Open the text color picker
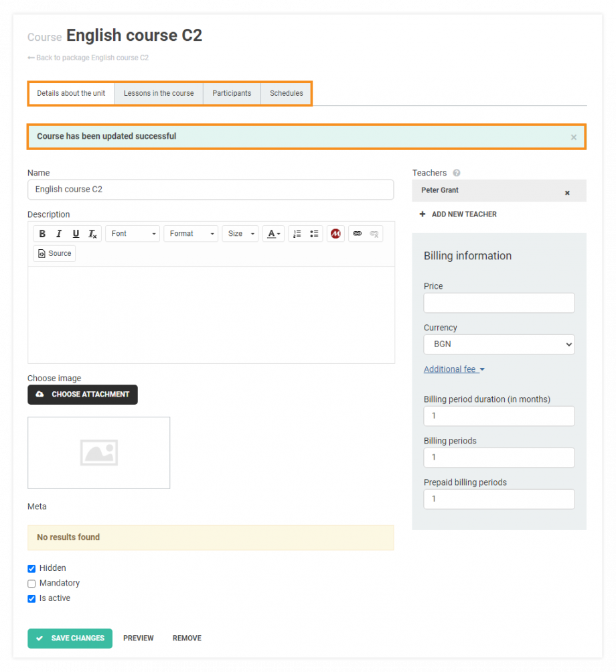 point(273,234)
